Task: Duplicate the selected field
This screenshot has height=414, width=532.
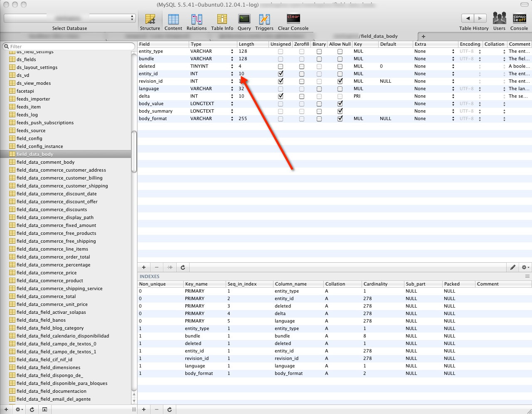Action: pyautogui.click(x=170, y=267)
